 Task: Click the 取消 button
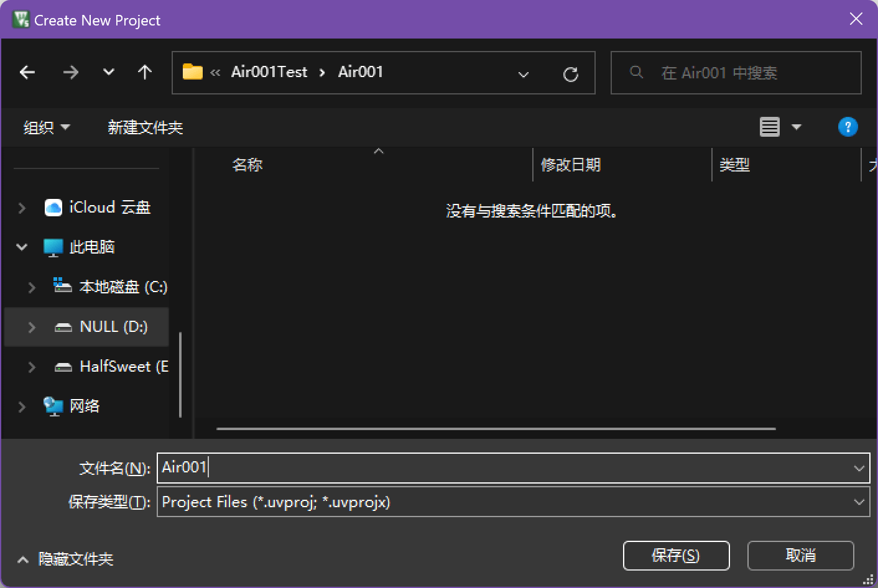(800, 555)
